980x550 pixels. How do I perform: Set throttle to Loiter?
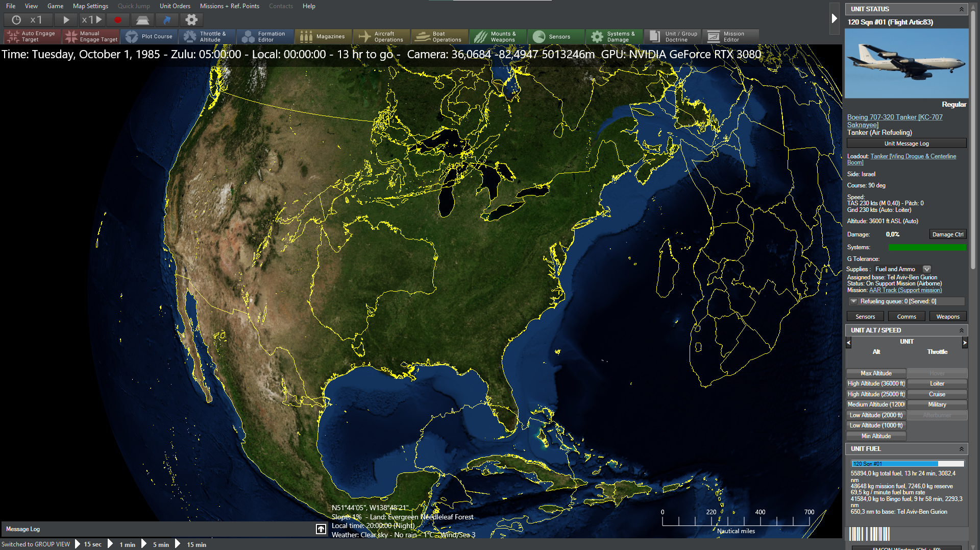(937, 384)
